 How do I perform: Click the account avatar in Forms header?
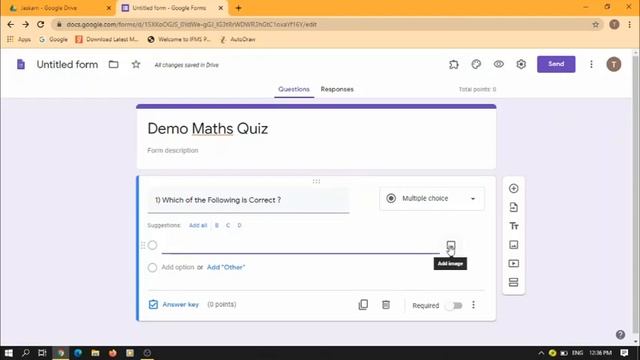click(614, 64)
